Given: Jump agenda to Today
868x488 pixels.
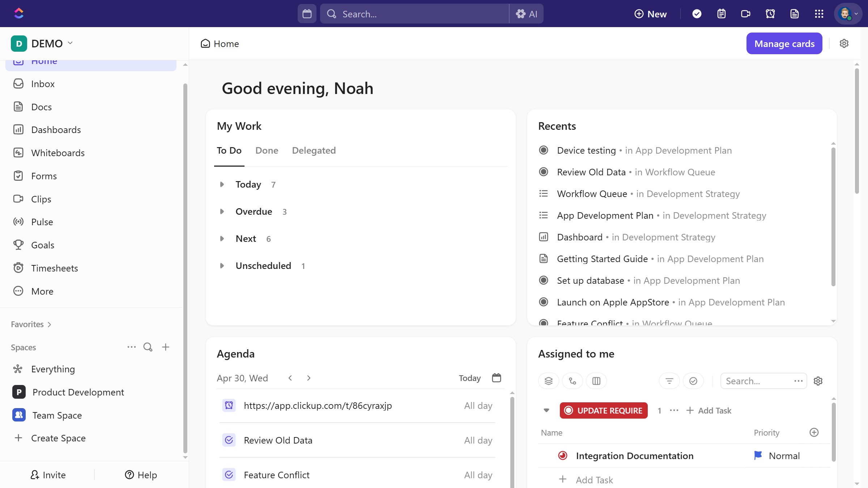Looking at the screenshot, I should pyautogui.click(x=469, y=378).
